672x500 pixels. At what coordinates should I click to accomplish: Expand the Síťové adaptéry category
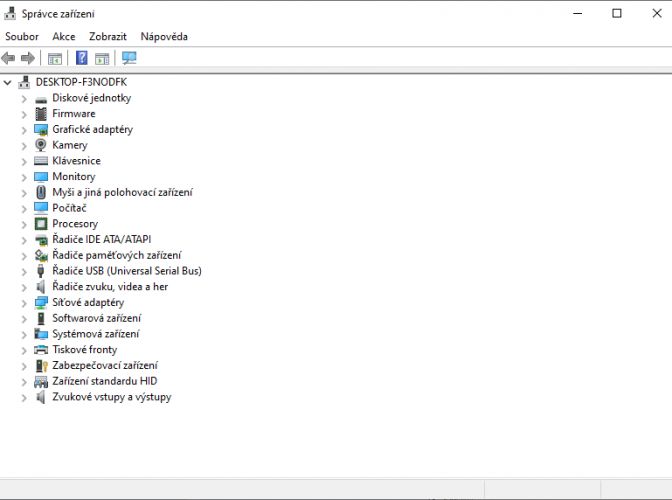coord(24,303)
